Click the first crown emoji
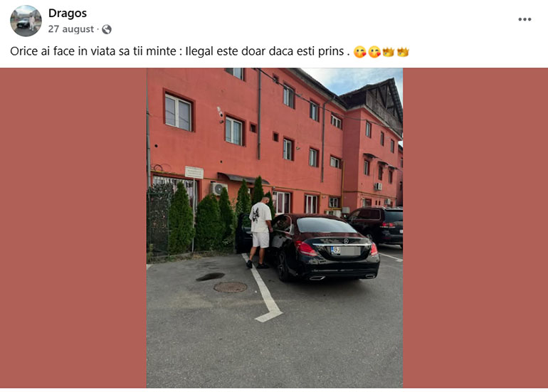The image size is (548, 392). [x=389, y=52]
